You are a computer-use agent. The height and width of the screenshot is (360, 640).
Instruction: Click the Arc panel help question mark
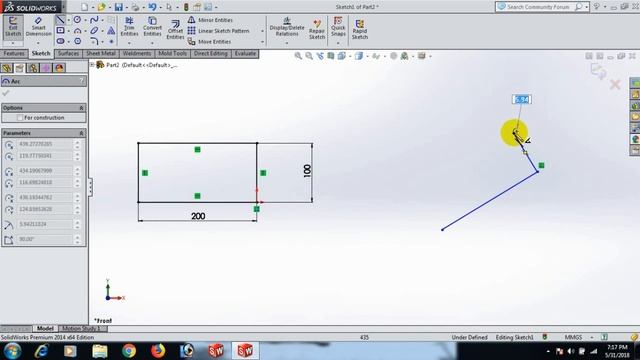pyautogui.click(x=82, y=81)
